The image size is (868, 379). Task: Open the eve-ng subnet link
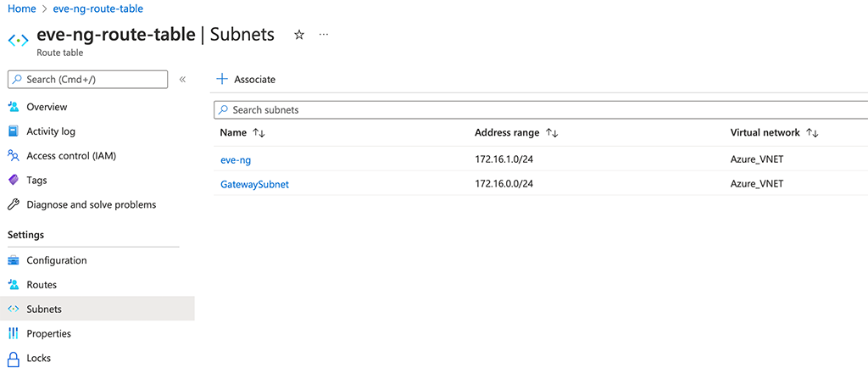click(x=236, y=160)
